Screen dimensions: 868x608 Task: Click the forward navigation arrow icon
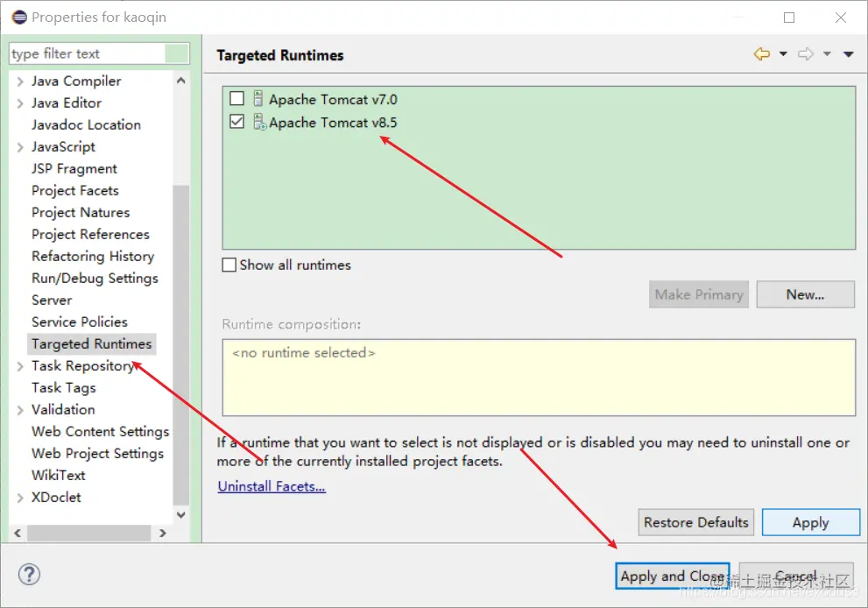coord(806,53)
